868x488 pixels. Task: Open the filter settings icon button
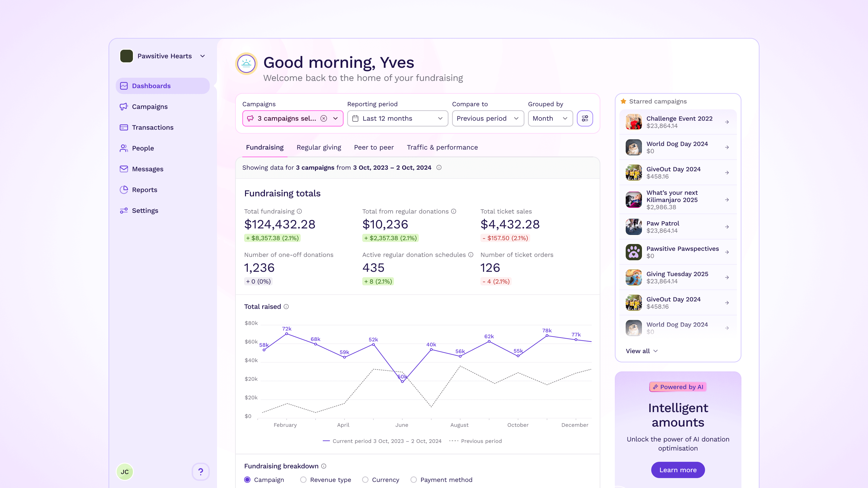click(x=585, y=119)
